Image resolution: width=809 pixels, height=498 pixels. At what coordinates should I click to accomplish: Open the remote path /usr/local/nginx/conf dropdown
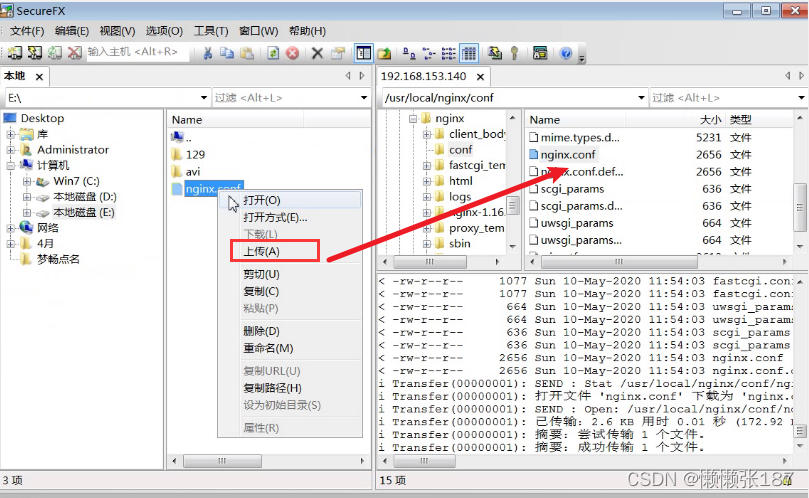[x=641, y=98]
